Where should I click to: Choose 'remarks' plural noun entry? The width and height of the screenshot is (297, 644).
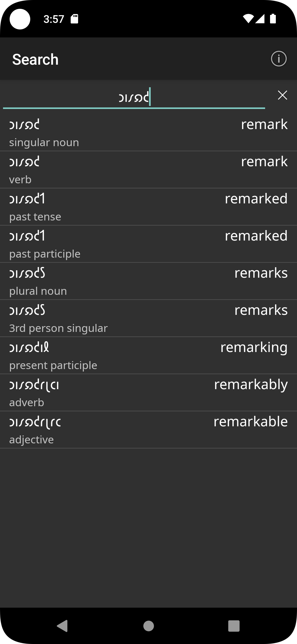[x=148, y=281]
